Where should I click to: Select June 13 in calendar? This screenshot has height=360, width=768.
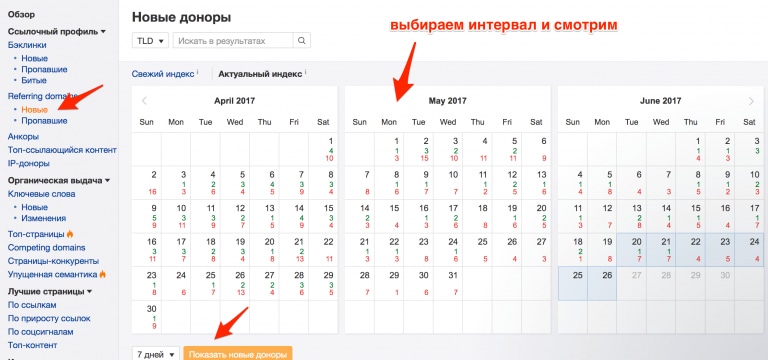632,216
